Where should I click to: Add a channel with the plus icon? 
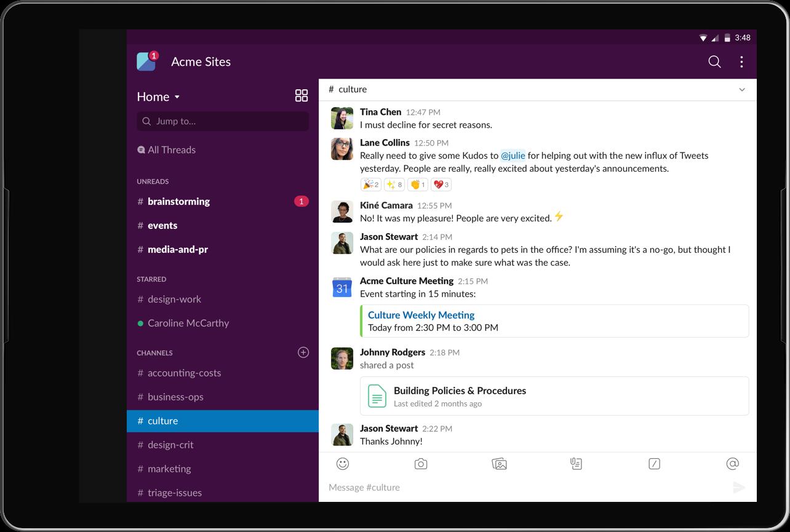(x=303, y=352)
